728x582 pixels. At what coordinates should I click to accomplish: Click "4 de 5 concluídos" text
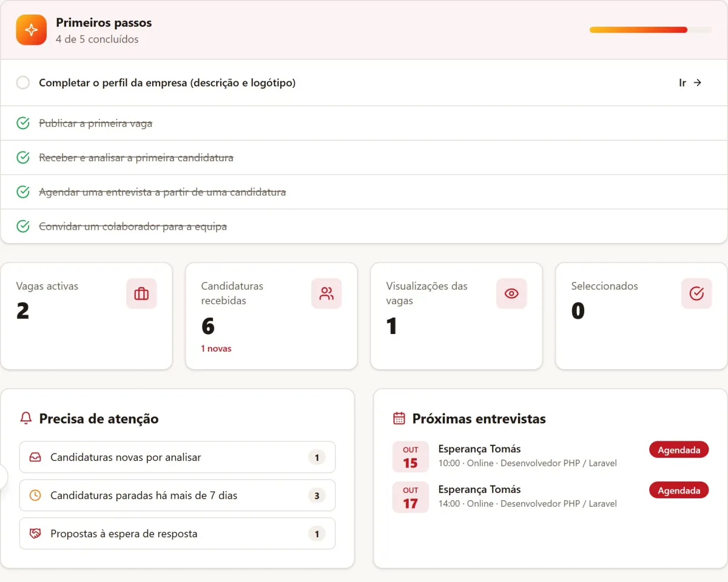click(97, 39)
